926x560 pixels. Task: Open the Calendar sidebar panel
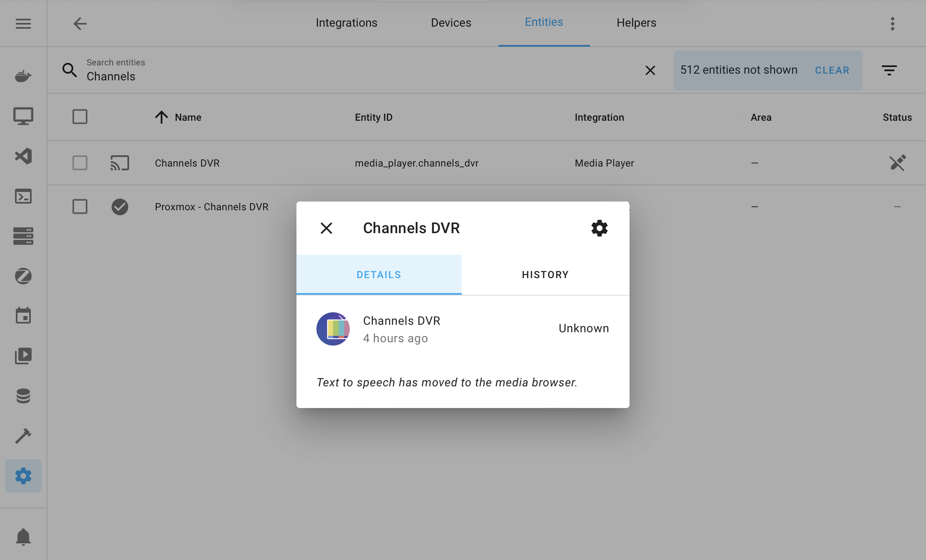[23, 316]
